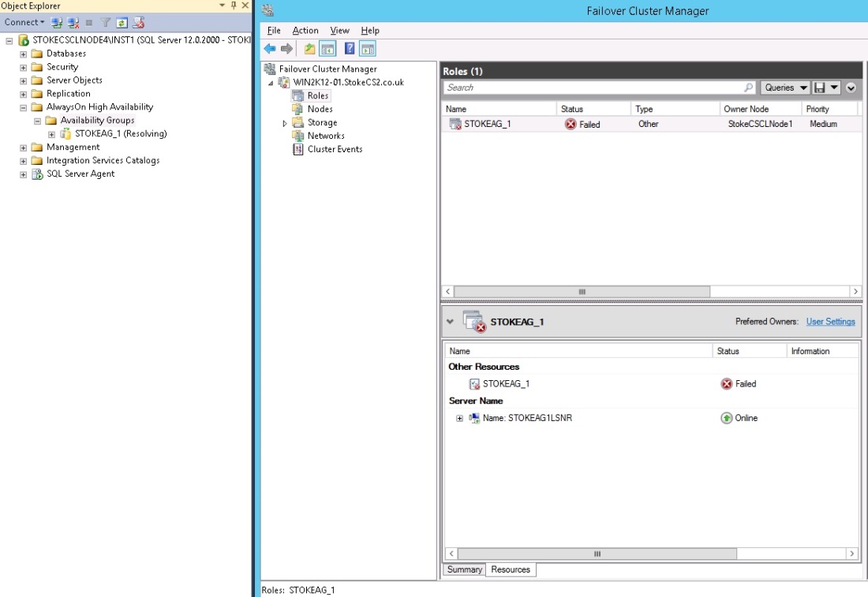Click the search magnifier icon in Roles search
868x597 pixels.
click(748, 88)
